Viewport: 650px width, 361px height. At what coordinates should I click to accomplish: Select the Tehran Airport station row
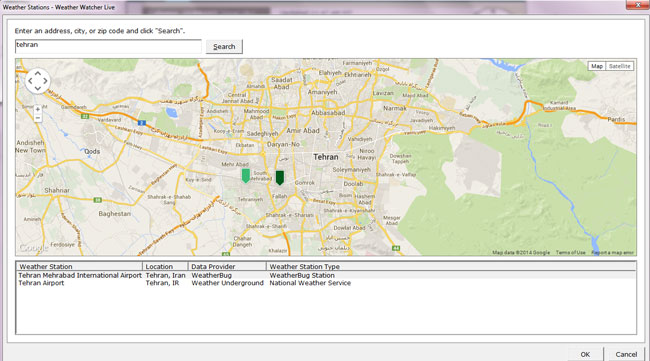point(326,283)
